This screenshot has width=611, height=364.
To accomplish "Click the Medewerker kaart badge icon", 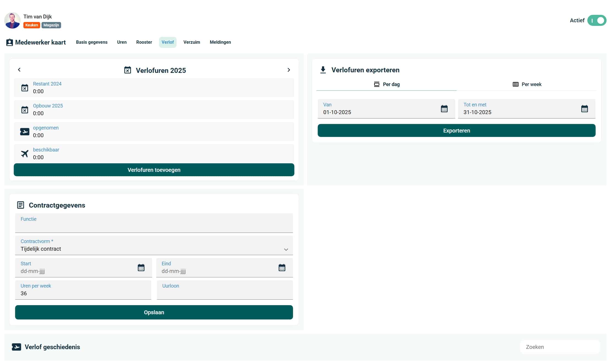I will [x=10, y=42].
